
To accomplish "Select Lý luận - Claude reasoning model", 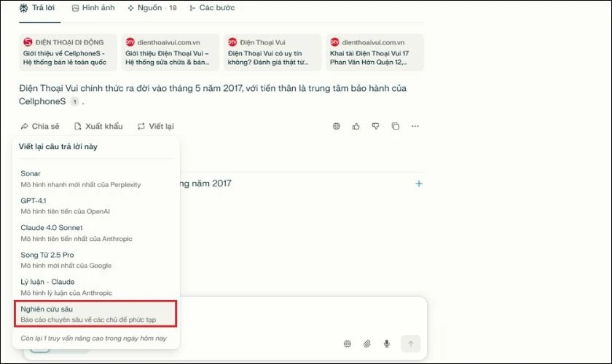I will 96,287.
